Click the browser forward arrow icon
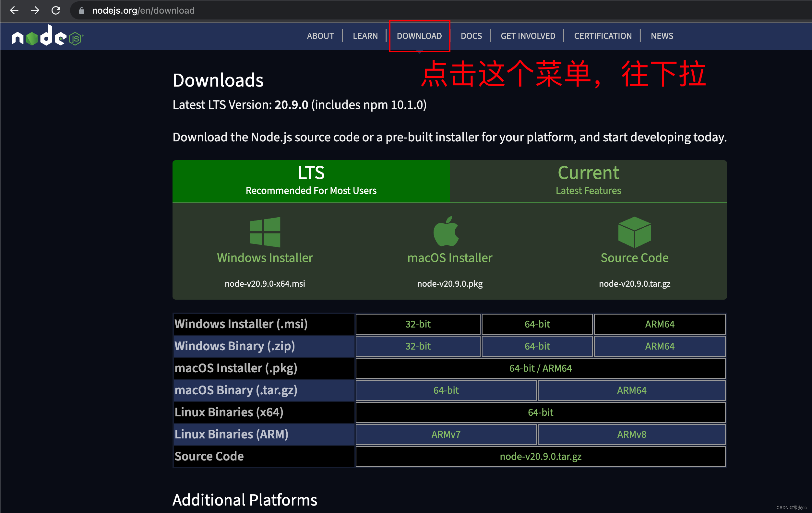The height and width of the screenshot is (513, 812). [x=35, y=10]
